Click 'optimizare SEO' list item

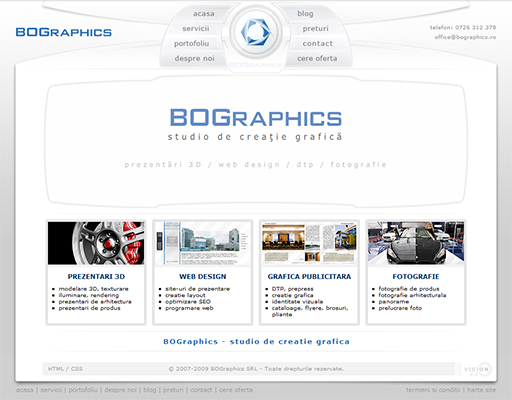coord(188,301)
